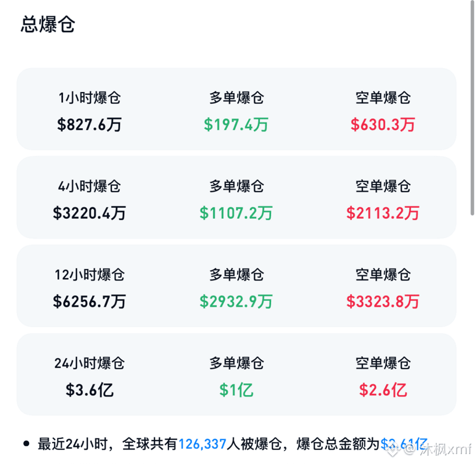The image size is (476, 464).
Task: Click the $827.6万 hourly total figure
Action: [x=90, y=123]
